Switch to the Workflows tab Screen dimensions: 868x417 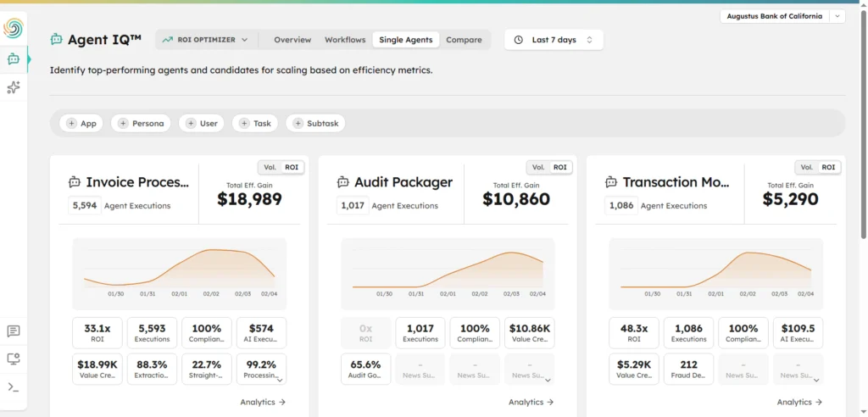(x=345, y=40)
